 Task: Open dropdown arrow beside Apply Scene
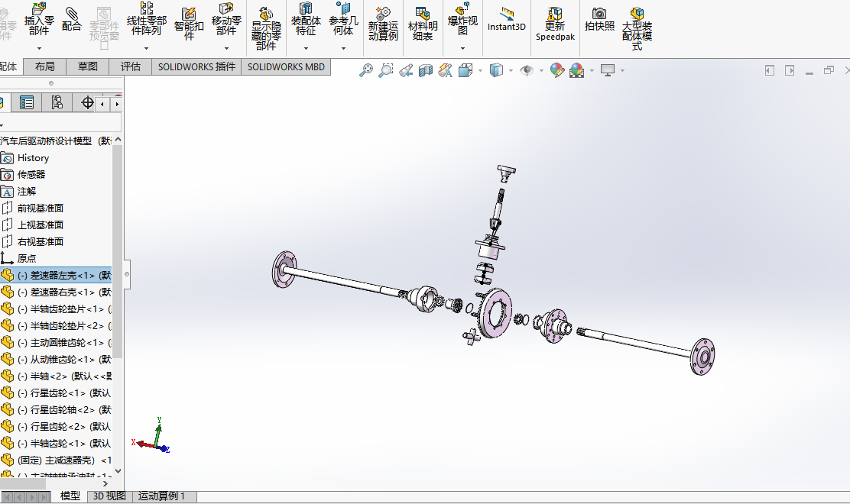(x=592, y=70)
